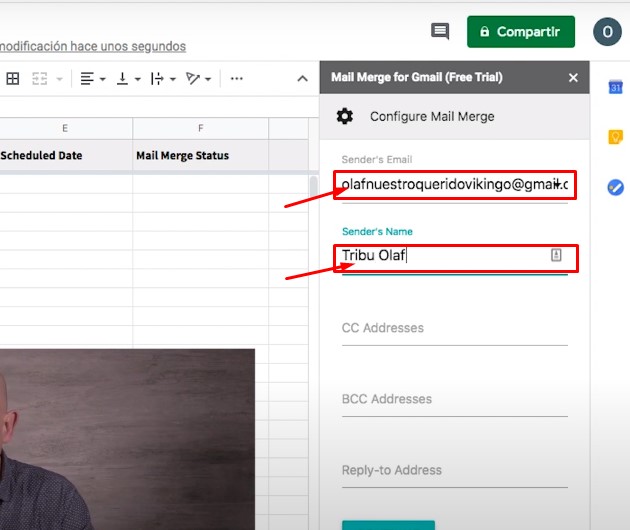Click the Configure Mail Merge heading text
Image resolution: width=630 pixels, height=530 pixels.
pos(432,117)
